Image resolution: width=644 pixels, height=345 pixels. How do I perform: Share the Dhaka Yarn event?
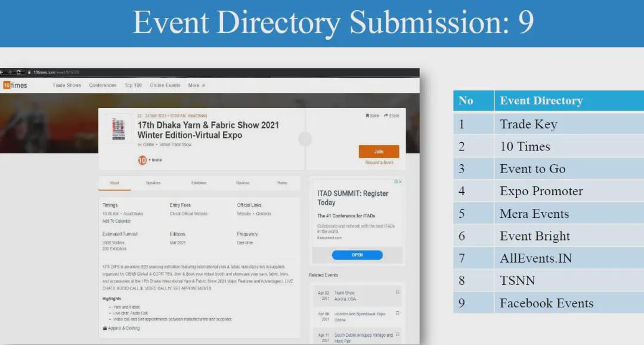[392, 116]
